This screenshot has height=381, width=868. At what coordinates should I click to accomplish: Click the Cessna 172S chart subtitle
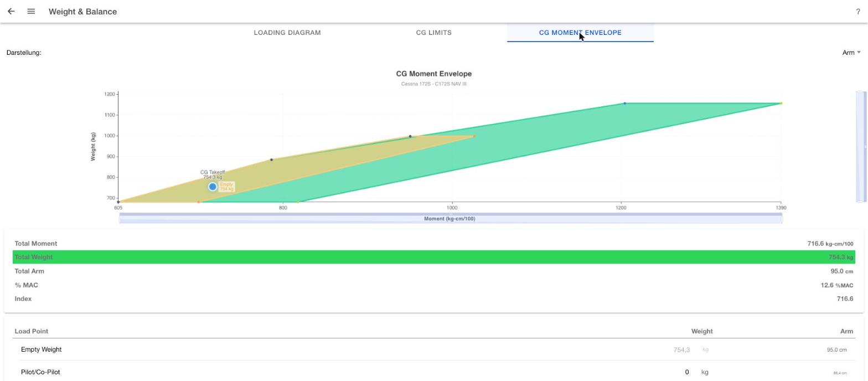click(x=434, y=84)
